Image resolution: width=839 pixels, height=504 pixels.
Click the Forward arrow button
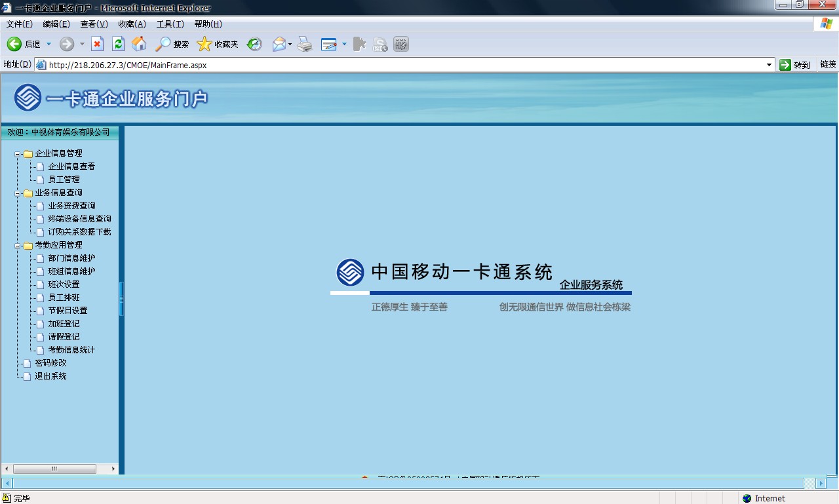(67, 44)
